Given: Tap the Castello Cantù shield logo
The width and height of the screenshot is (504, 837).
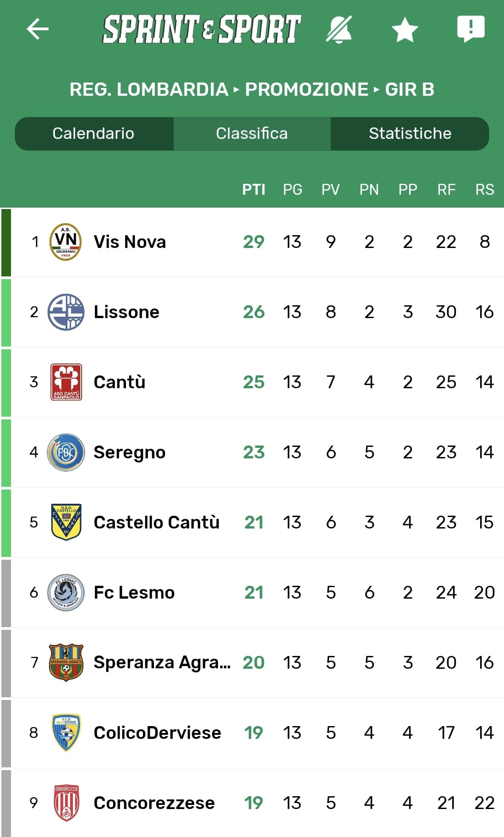Looking at the screenshot, I should (66, 522).
